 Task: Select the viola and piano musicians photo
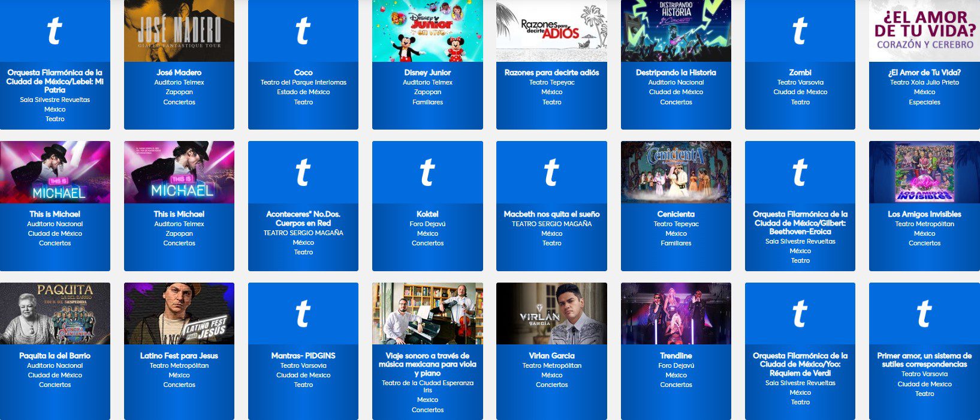[x=427, y=314]
